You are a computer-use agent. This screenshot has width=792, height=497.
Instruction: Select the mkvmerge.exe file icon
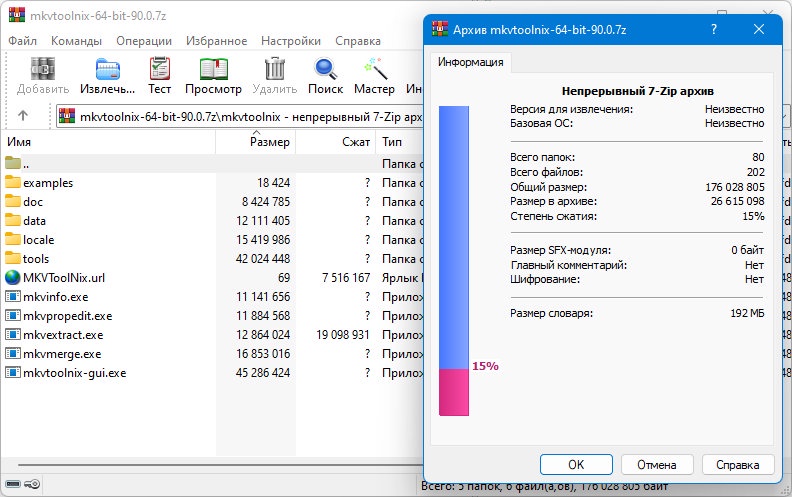click(13, 354)
